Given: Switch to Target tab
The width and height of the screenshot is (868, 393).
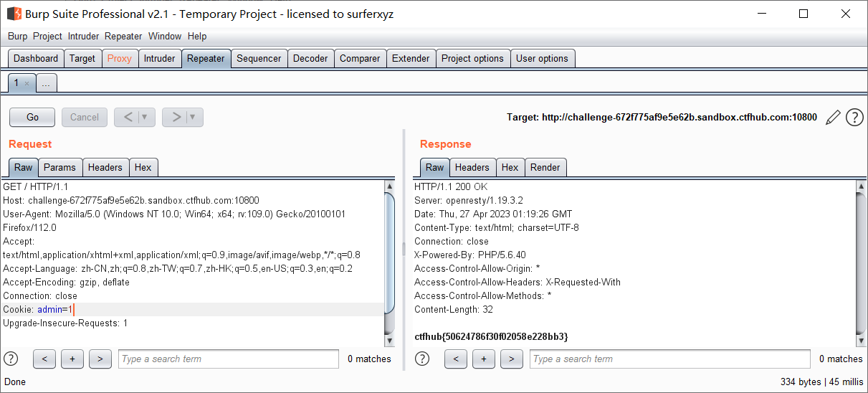Looking at the screenshot, I should 82,59.
